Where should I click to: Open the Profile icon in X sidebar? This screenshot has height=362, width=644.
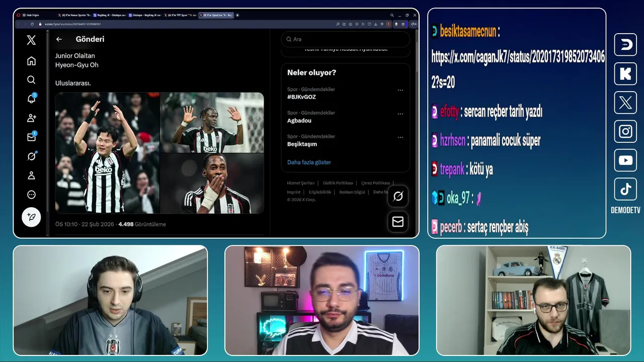point(31,175)
